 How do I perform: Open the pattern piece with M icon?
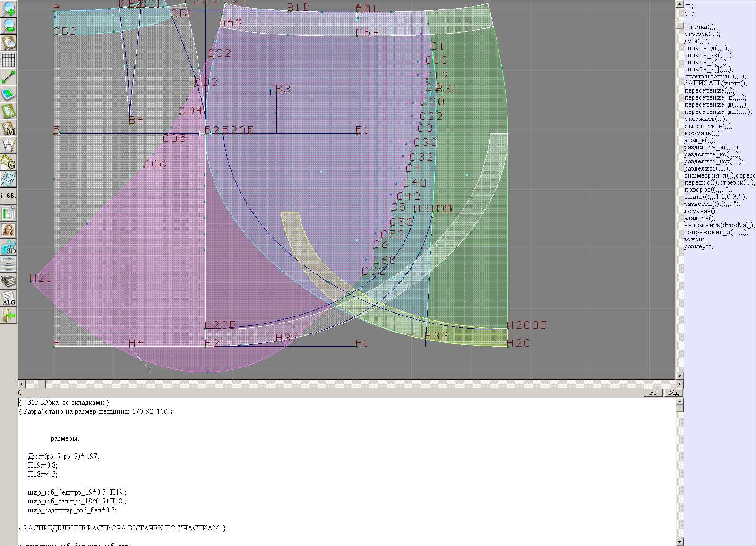[9, 128]
